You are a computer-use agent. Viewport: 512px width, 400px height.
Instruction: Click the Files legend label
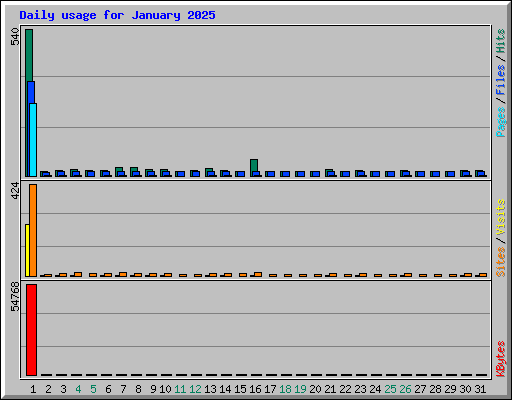pos(501,80)
